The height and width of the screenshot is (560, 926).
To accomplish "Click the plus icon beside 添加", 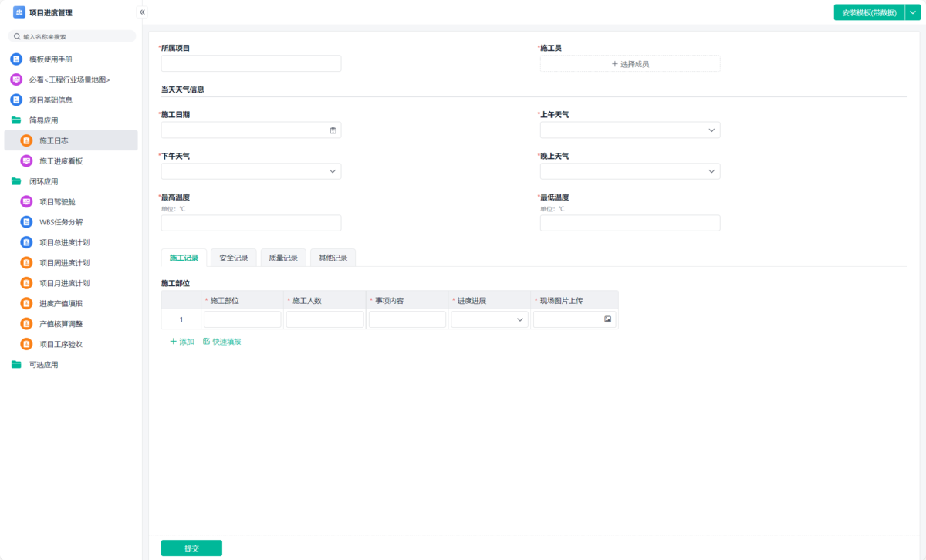I will coord(174,341).
